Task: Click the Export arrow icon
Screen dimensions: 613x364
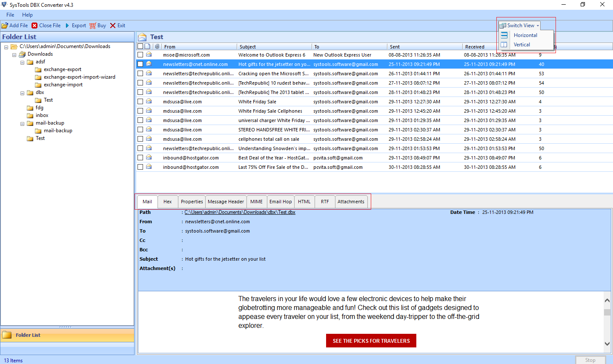Action: coord(67,26)
